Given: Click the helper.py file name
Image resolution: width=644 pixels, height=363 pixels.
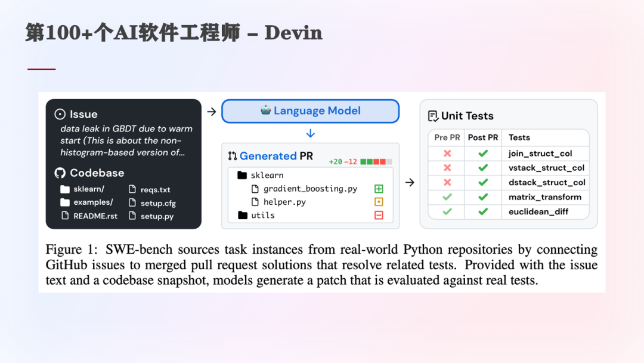Looking at the screenshot, I should pyautogui.click(x=284, y=202).
